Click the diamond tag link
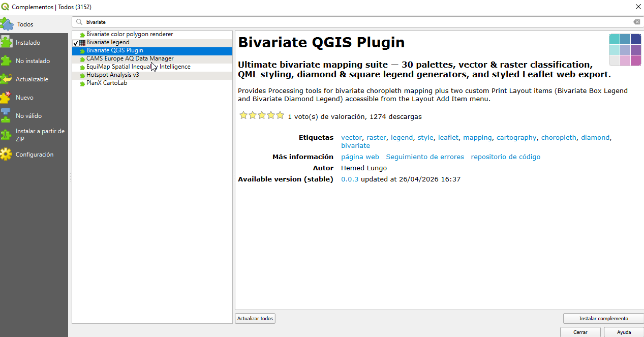The width and height of the screenshot is (644, 337). pos(595,138)
